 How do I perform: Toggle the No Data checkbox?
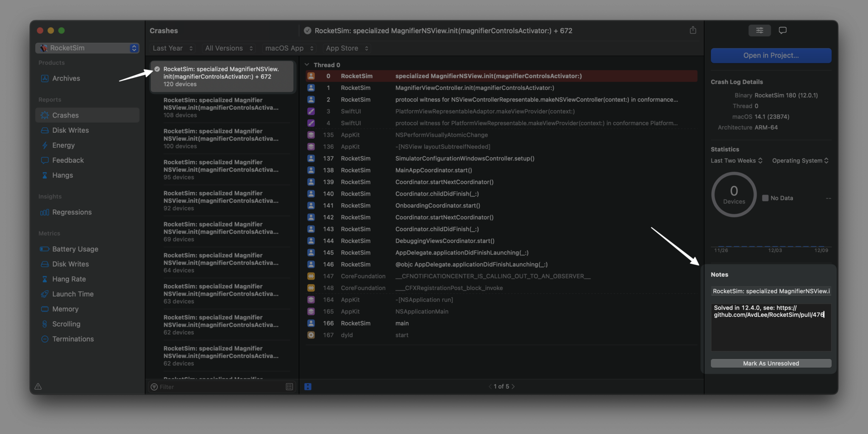(765, 198)
